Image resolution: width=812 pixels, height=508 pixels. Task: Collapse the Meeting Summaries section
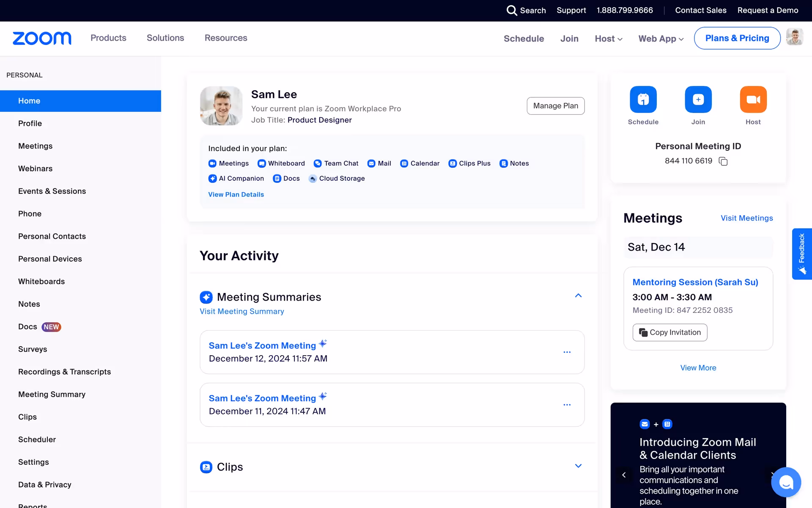pyautogui.click(x=578, y=296)
